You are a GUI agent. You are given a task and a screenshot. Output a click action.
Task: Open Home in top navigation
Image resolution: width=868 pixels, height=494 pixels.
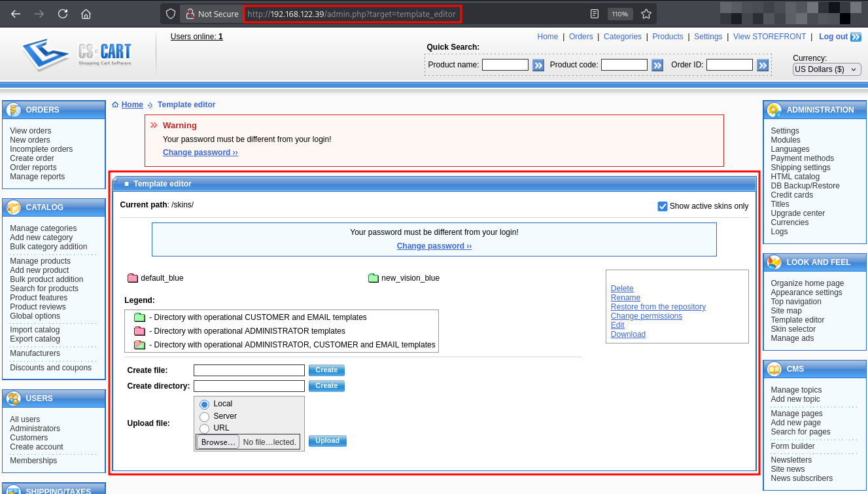pyautogui.click(x=547, y=37)
